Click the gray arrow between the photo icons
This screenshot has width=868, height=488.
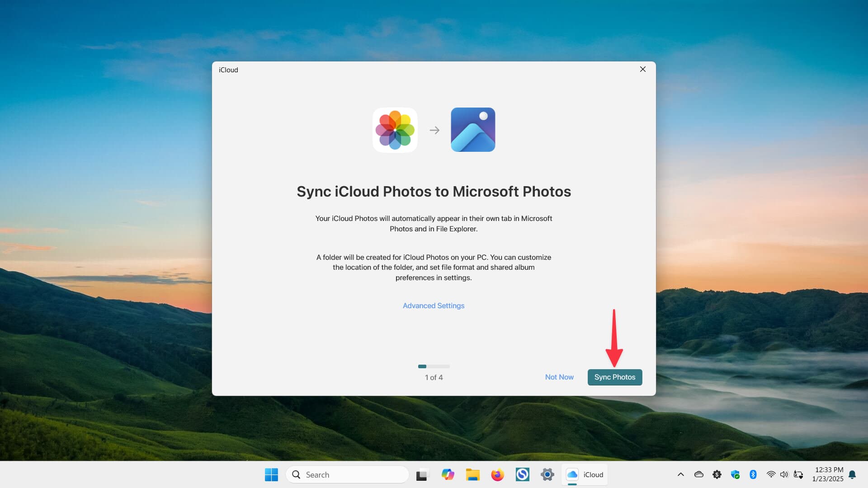[x=434, y=130]
